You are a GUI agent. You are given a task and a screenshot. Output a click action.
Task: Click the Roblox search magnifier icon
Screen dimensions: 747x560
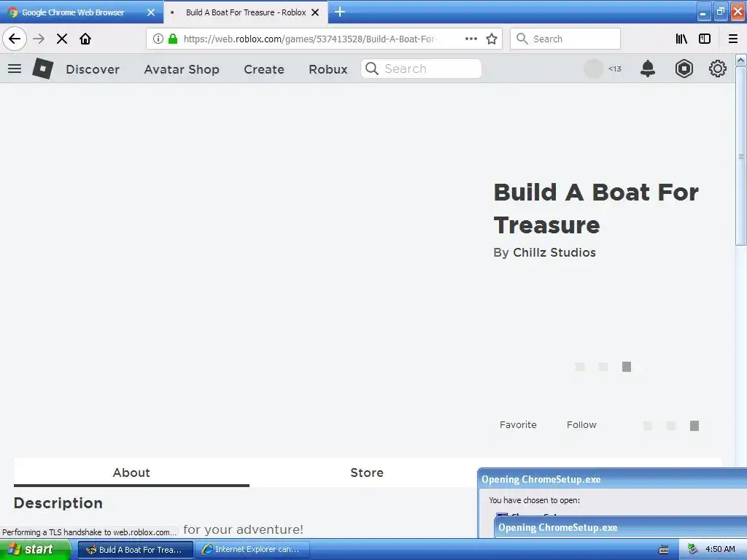click(371, 69)
